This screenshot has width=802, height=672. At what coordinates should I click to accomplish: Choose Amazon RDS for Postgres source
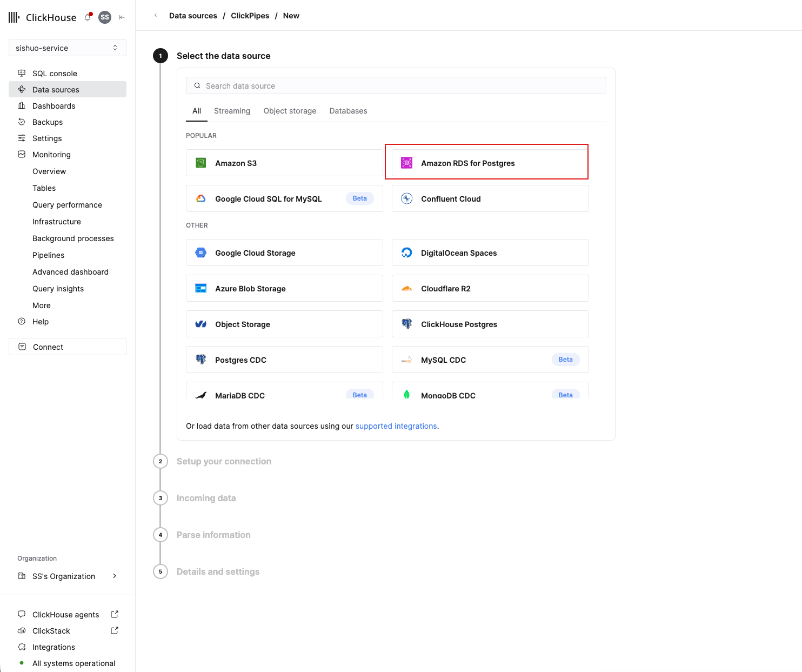pyautogui.click(x=490, y=163)
